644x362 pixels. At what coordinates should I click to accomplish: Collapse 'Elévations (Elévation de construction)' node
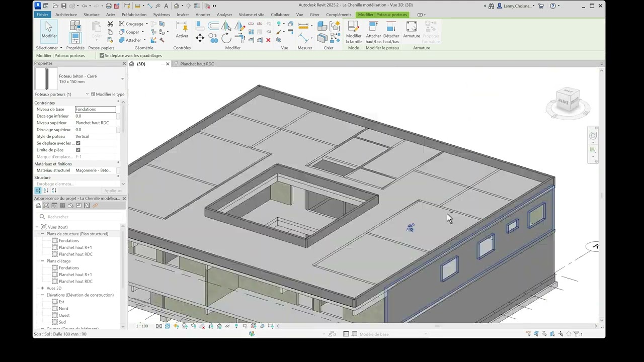[x=43, y=295]
